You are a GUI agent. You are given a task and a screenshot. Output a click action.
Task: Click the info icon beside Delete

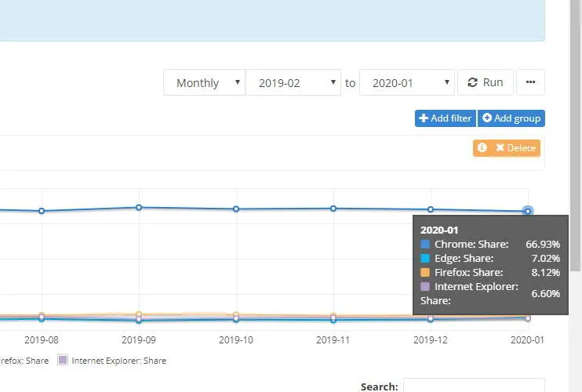[x=482, y=148]
